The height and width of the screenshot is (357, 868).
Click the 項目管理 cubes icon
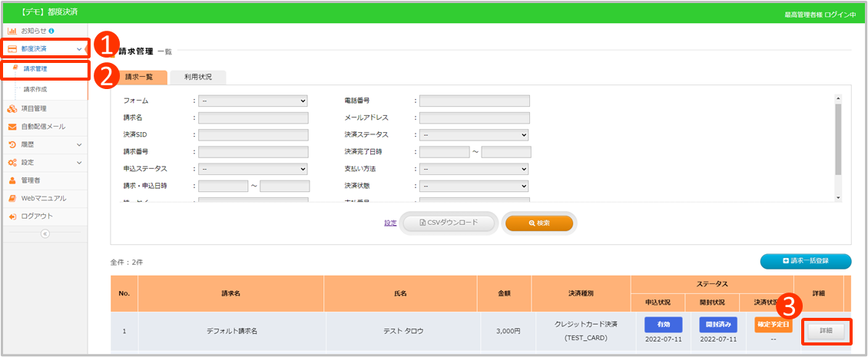tap(12, 108)
